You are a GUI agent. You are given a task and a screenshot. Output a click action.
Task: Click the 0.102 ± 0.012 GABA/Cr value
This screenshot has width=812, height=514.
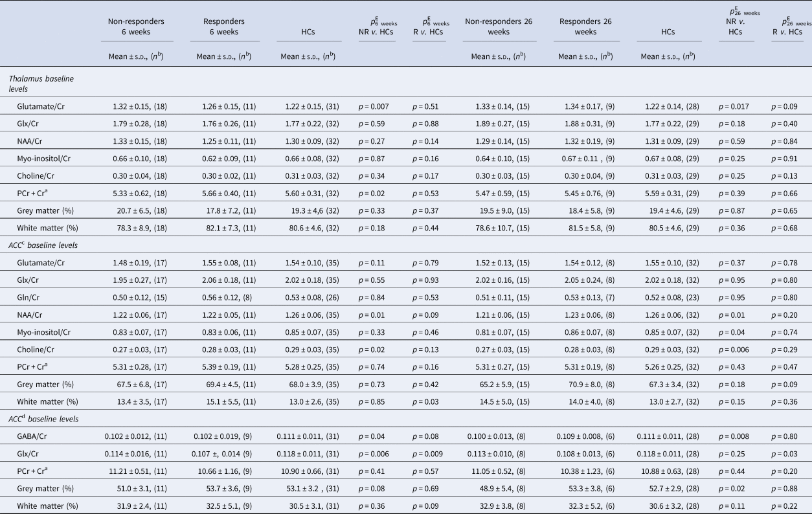pyautogui.click(x=136, y=436)
